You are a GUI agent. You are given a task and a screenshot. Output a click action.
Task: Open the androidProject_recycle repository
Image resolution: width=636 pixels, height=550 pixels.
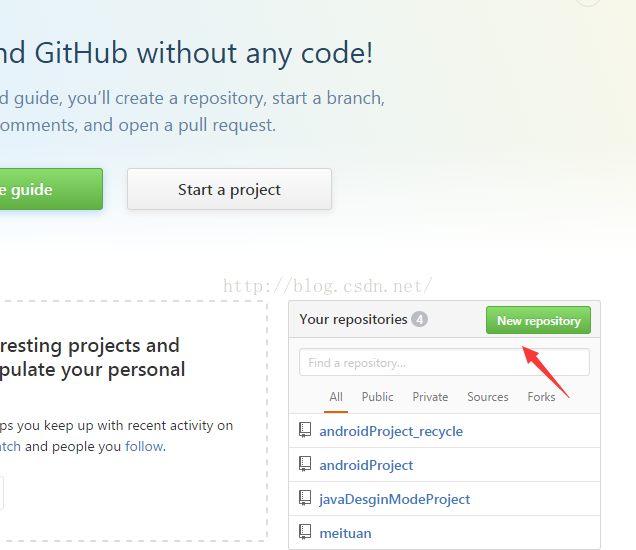(391, 431)
